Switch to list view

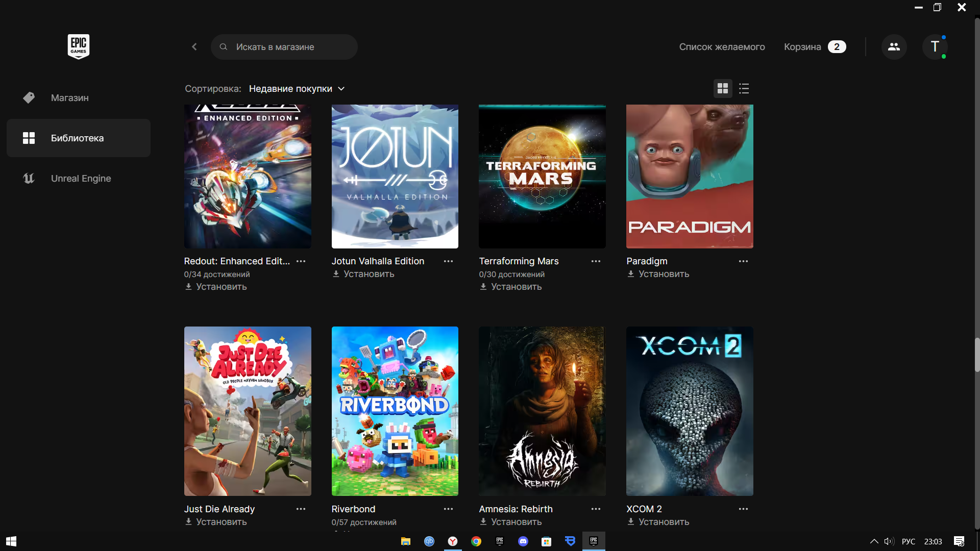click(744, 89)
